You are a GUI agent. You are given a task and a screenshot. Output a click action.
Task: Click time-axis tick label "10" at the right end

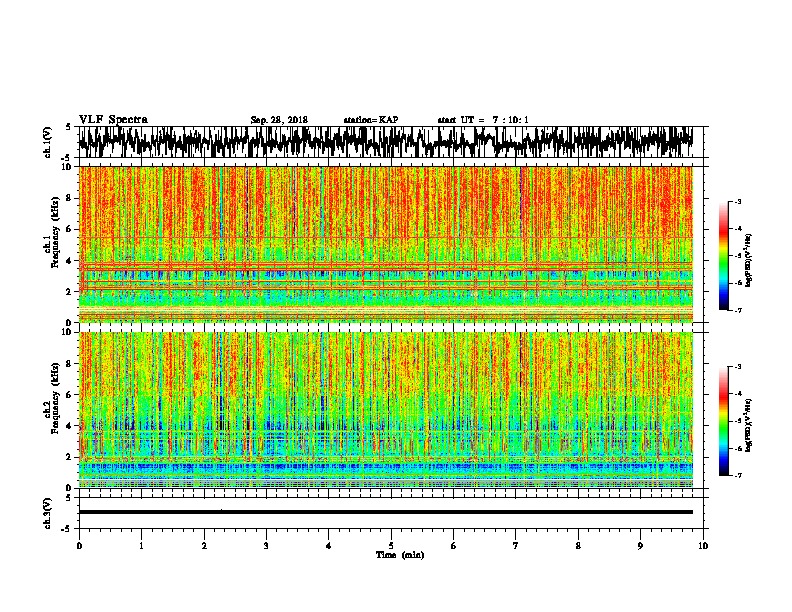point(703,546)
